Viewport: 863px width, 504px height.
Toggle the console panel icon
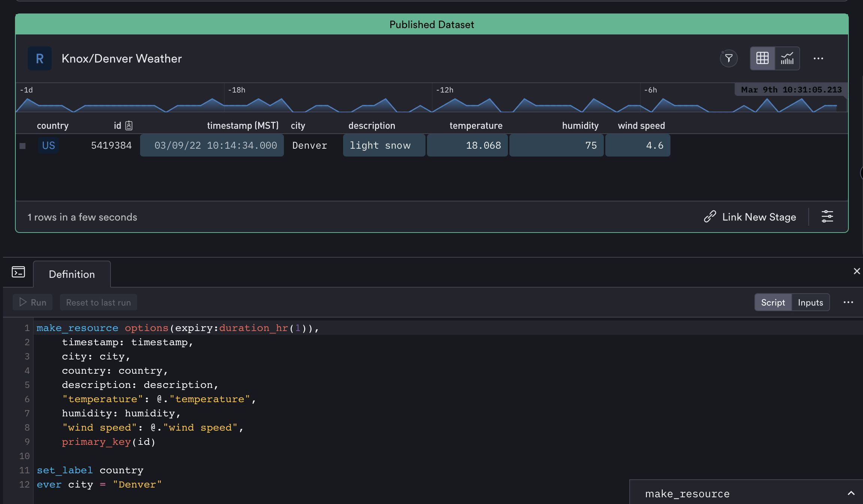(x=18, y=272)
